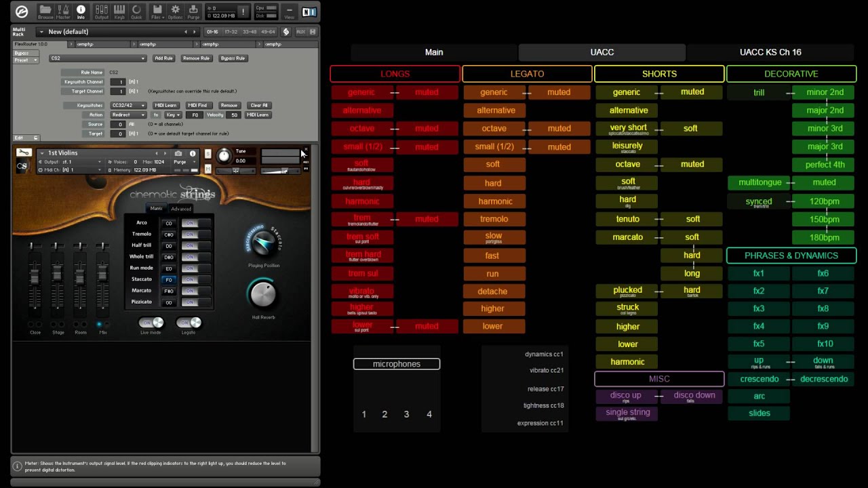Image resolution: width=868 pixels, height=488 pixels.
Task: Open the Quick load icon
Action: pos(136,11)
